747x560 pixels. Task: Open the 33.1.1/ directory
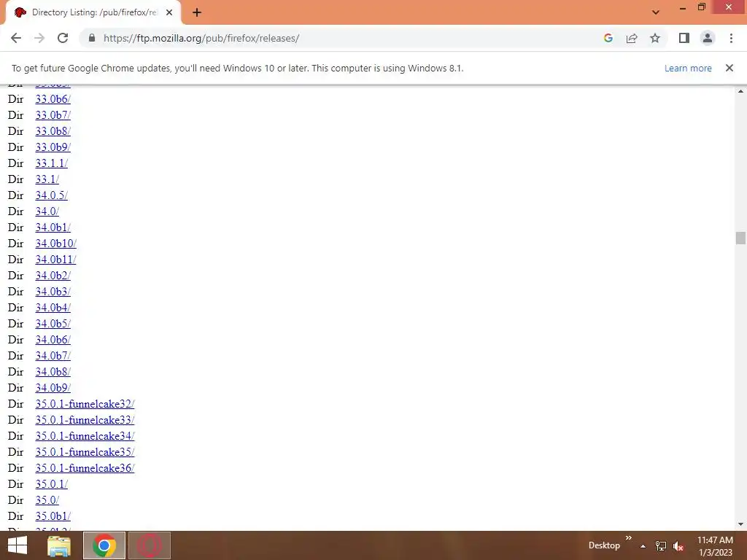52,163
